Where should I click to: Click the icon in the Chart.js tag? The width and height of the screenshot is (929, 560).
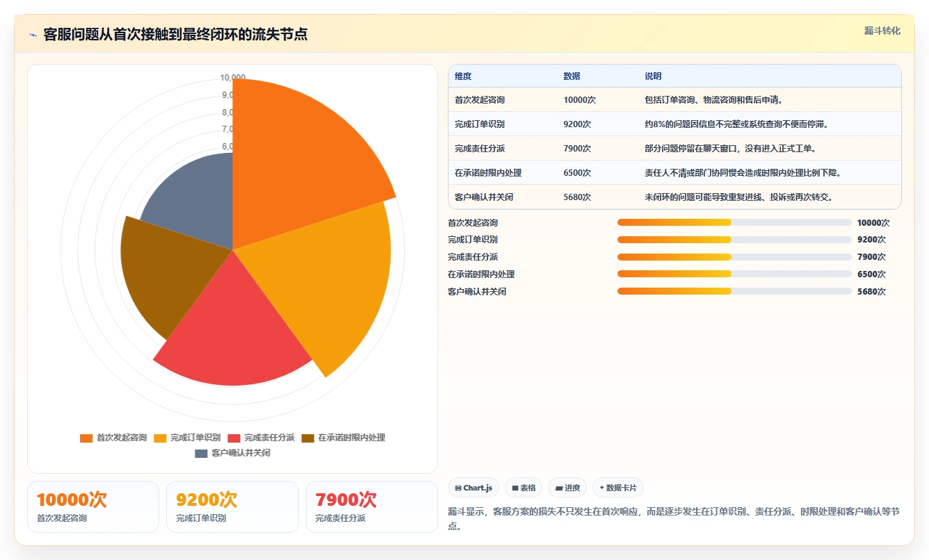(x=458, y=488)
